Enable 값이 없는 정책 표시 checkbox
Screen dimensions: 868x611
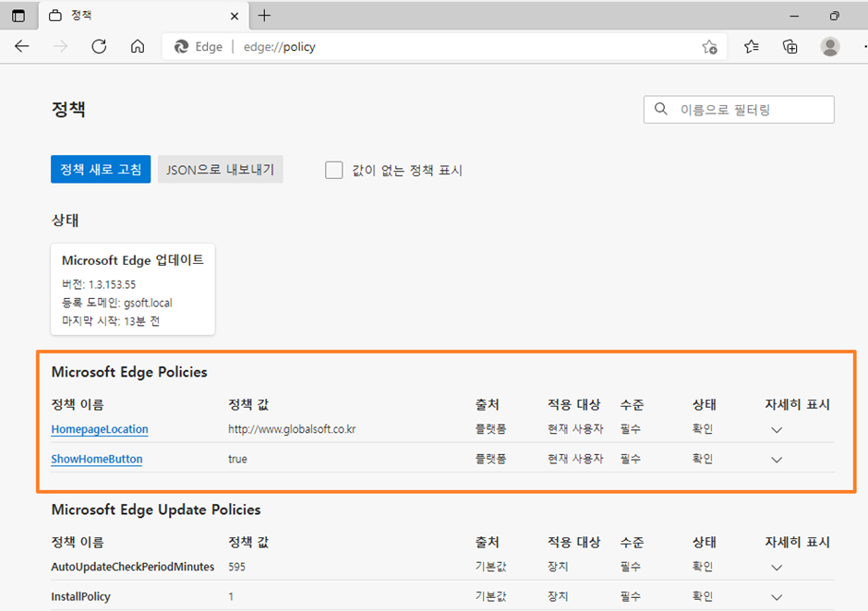[333, 170]
